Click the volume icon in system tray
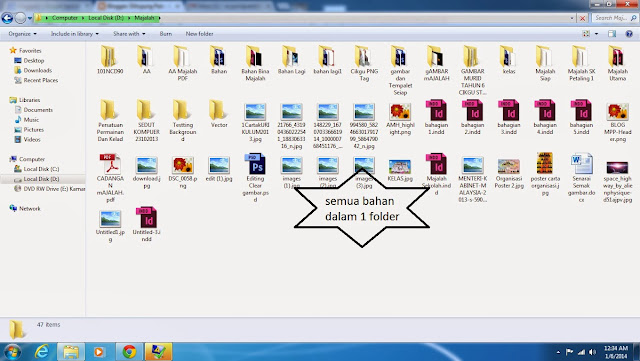 coord(592,352)
